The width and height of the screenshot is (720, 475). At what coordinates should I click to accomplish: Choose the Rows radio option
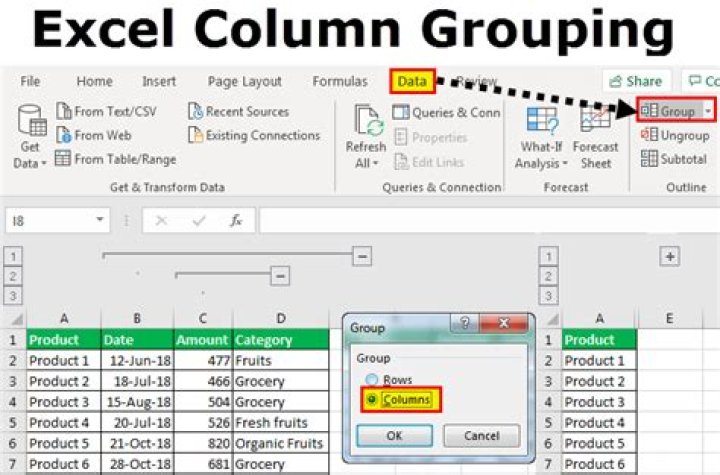[389, 379]
